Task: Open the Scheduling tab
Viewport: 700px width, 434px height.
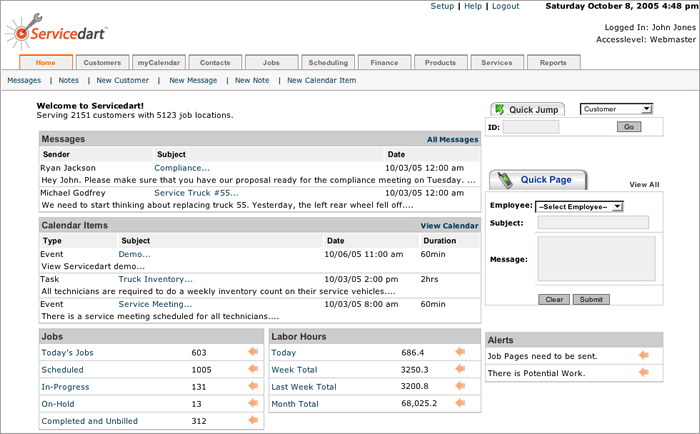Action: pos(328,62)
